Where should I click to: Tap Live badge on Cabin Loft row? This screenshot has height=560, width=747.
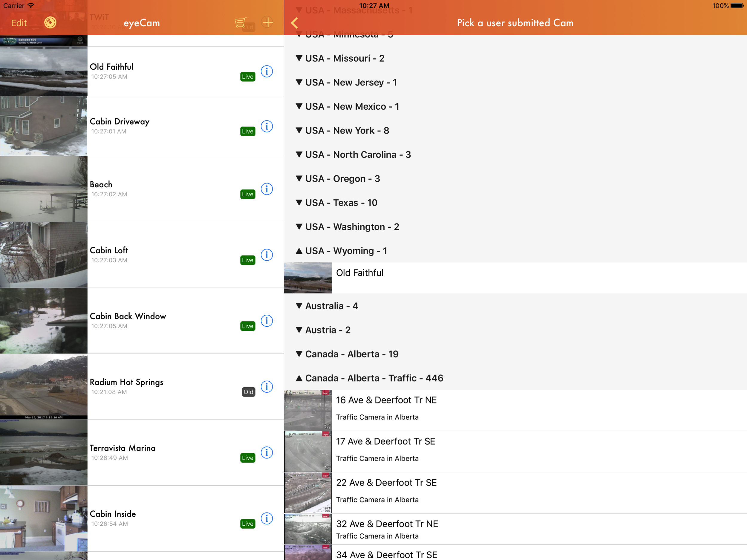coord(247,260)
